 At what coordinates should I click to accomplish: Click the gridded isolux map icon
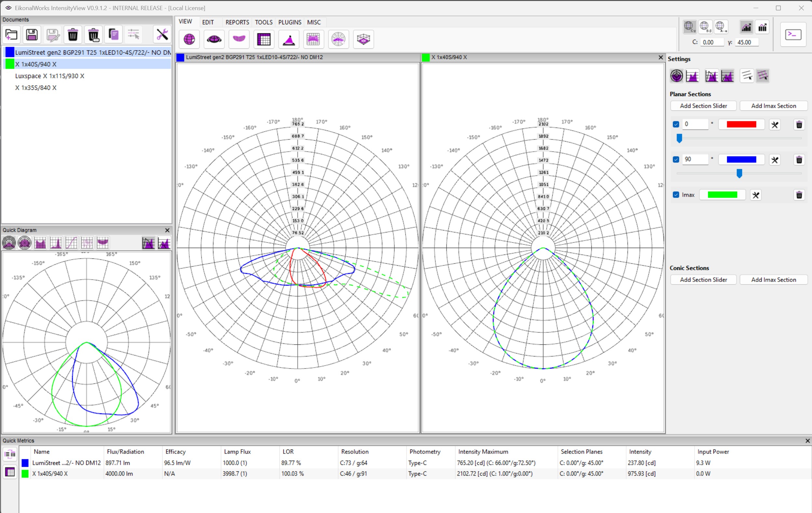coord(313,39)
